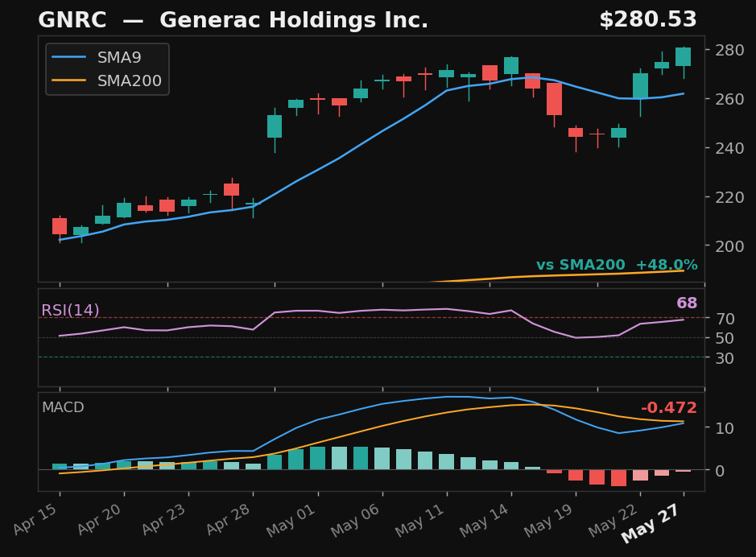Click the GNRC ticker symbol in title

[72, 20]
